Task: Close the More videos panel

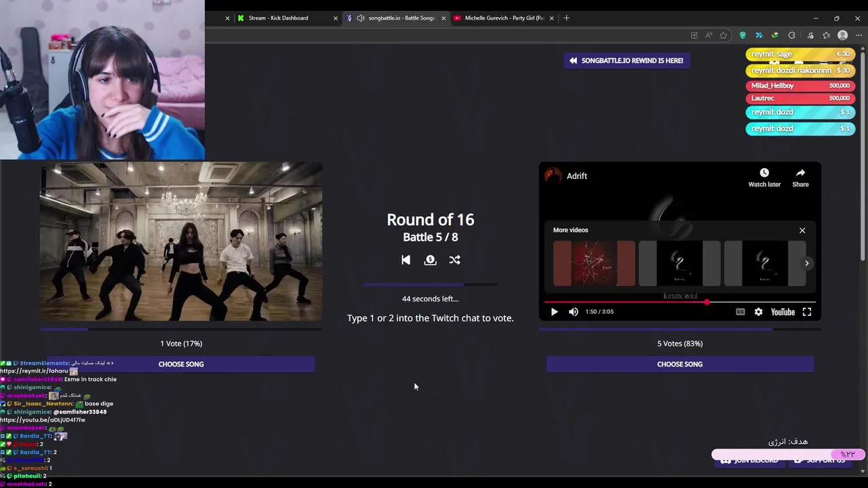Action: pos(802,230)
